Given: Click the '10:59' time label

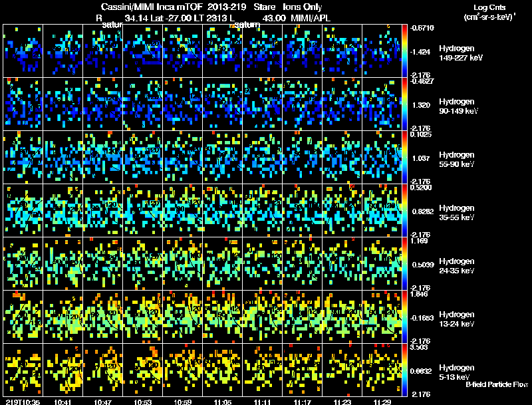Looking at the screenshot, I should (183, 402).
